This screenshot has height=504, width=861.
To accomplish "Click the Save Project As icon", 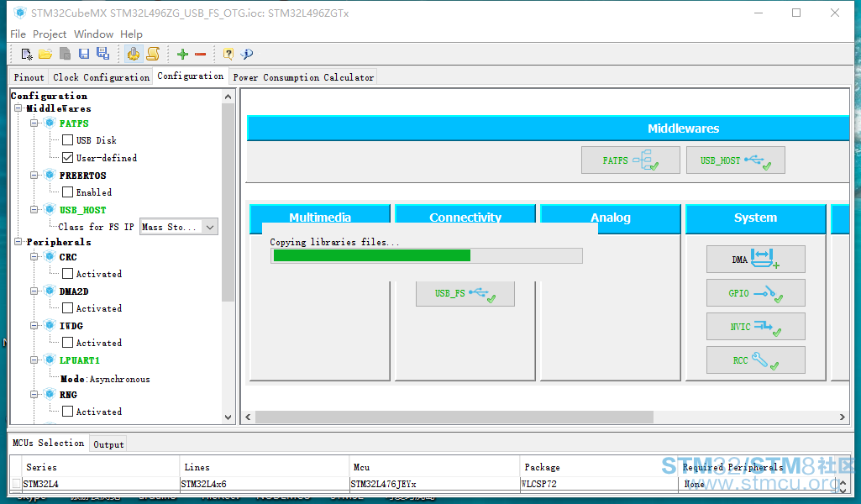I will point(102,53).
